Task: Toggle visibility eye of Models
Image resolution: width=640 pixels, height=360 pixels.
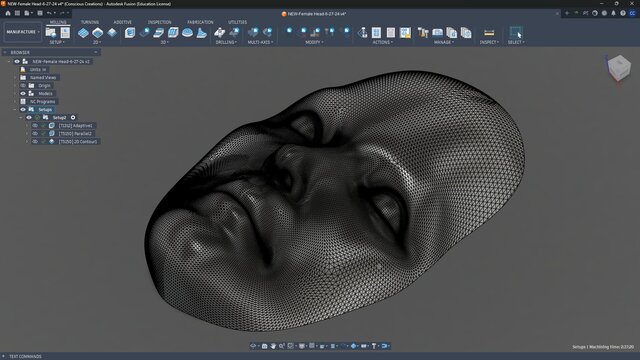Action: pos(23,93)
